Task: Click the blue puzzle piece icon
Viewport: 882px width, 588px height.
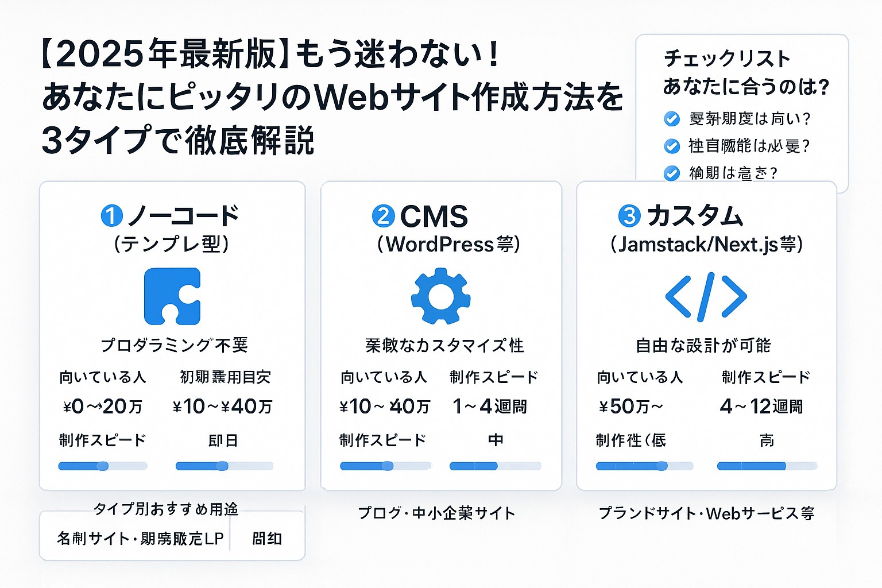Action: coord(172,296)
